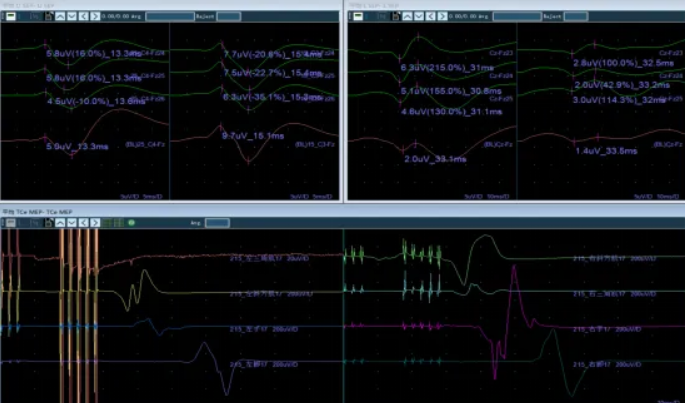Click the down arrow in top-left SEP toolbar
This screenshot has width=685, height=403.
[x=72, y=16]
